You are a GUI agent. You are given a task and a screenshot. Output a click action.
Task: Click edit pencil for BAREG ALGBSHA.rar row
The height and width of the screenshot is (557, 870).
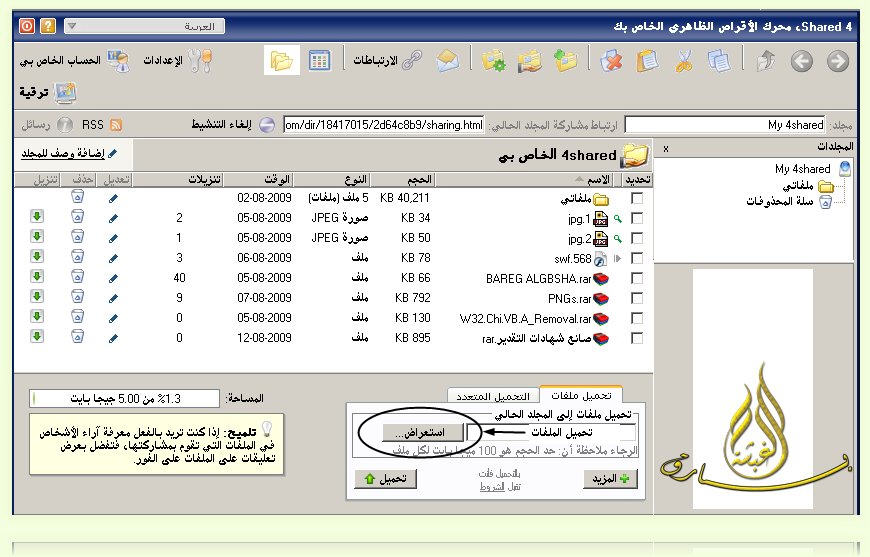click(x=114, y=278)
